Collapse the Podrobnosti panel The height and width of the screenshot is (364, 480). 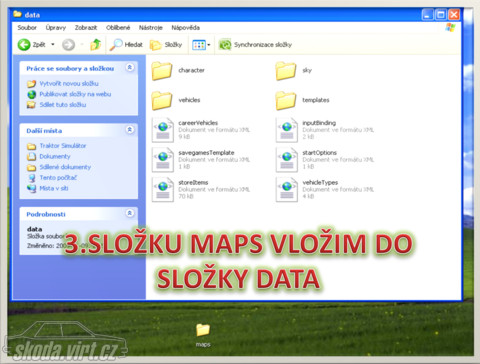130,213
